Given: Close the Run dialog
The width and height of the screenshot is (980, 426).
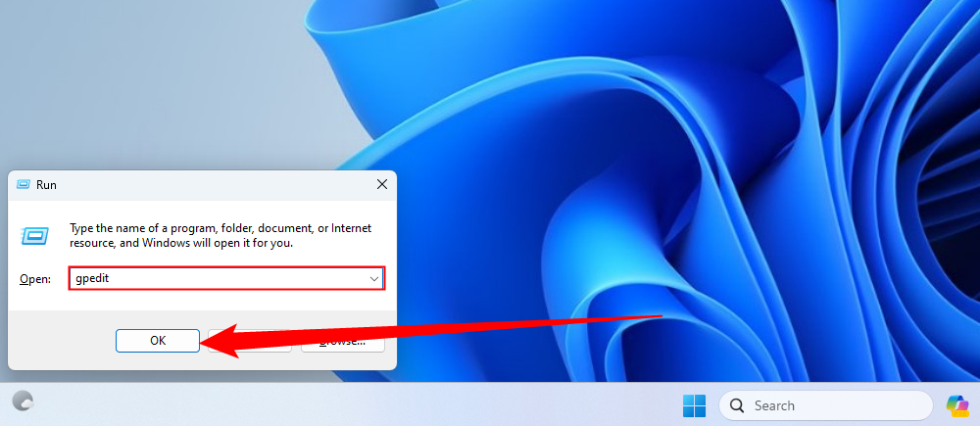Looking at the screenshot, I should click(382, 184).
